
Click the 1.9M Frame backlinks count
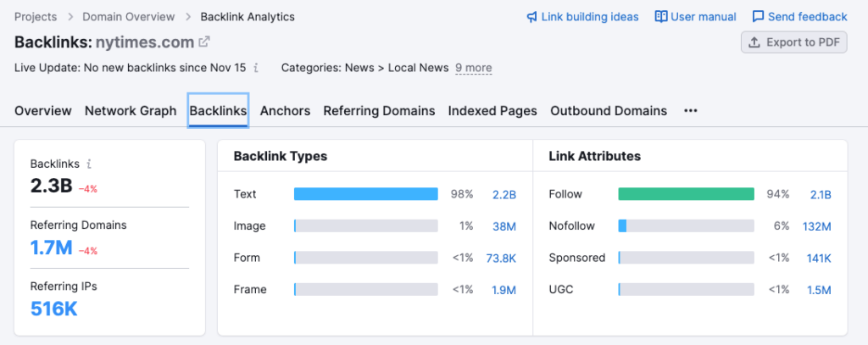[504, 290]
